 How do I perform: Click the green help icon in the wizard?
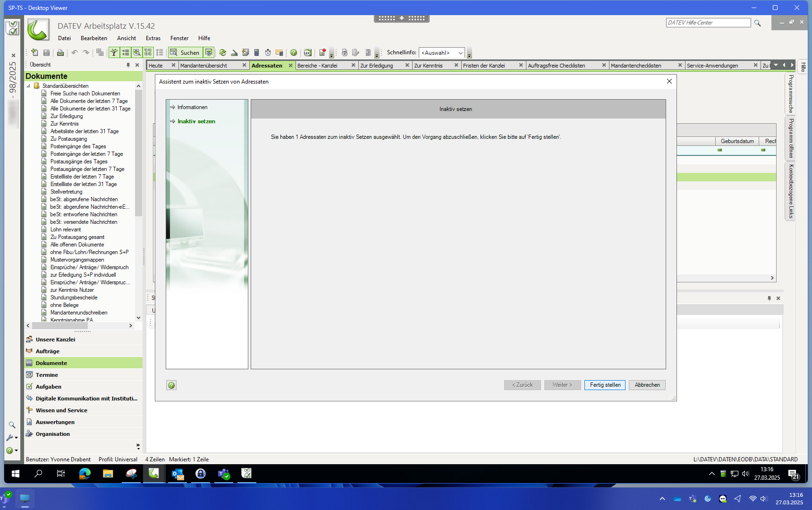[171, 385]
